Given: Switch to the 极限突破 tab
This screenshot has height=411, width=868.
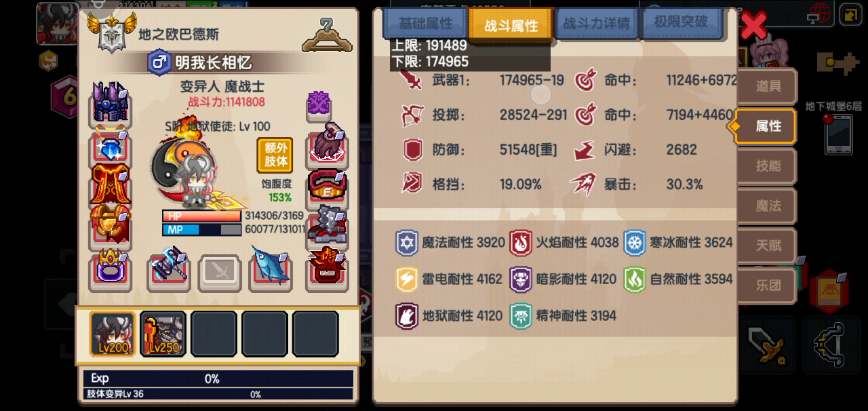Looking at the screenshot, I should [x=680, y=22].
